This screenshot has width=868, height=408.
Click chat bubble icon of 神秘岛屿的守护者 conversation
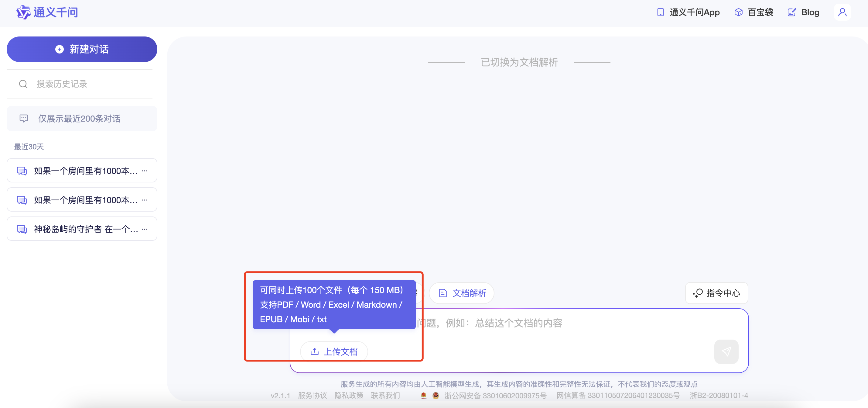[x=22, y=229]
